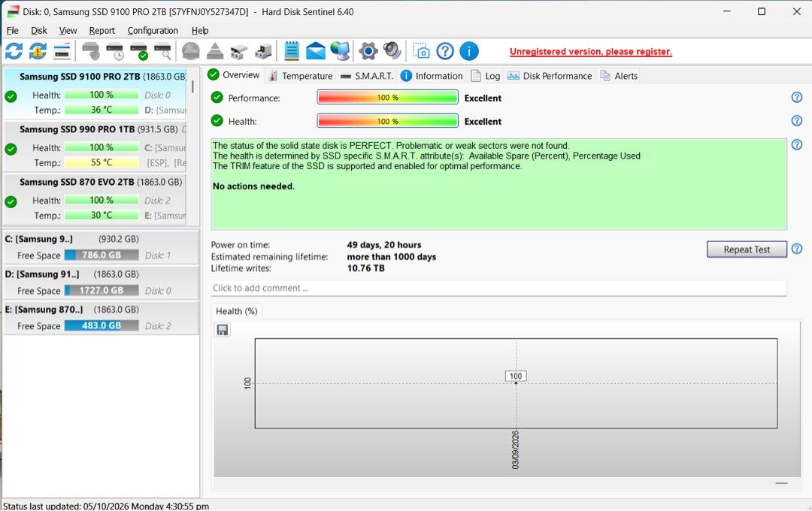The image size is (812, 511).
Task: Select the D: [Samsung 91..] partition
Action: pyautogui.click(x=101, y=282)
